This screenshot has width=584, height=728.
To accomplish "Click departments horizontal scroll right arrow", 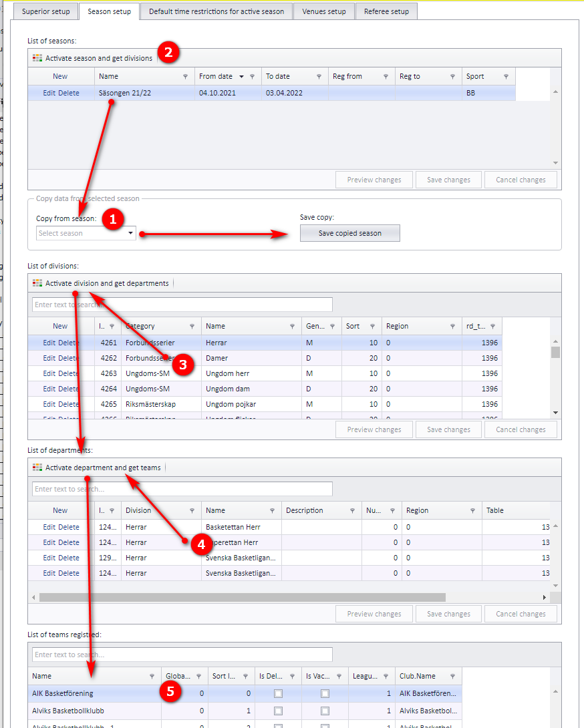I will pos(544,597).
